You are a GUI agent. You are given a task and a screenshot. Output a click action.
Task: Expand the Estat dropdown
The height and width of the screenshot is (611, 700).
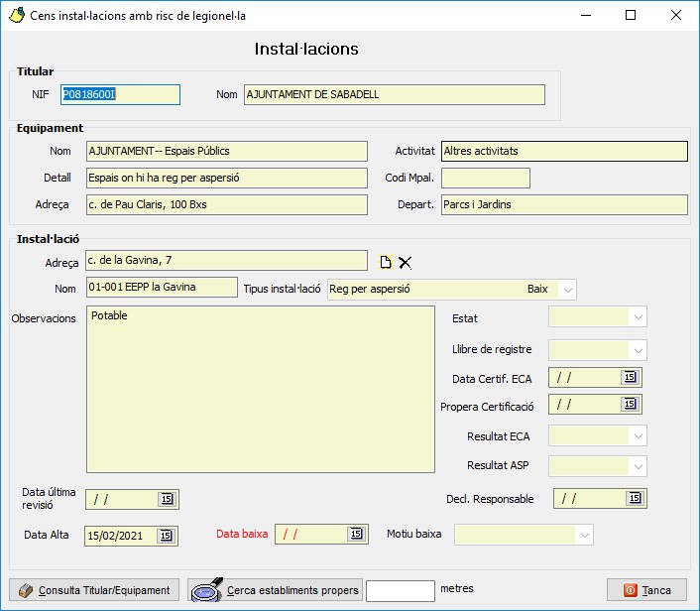coord(638,316)
